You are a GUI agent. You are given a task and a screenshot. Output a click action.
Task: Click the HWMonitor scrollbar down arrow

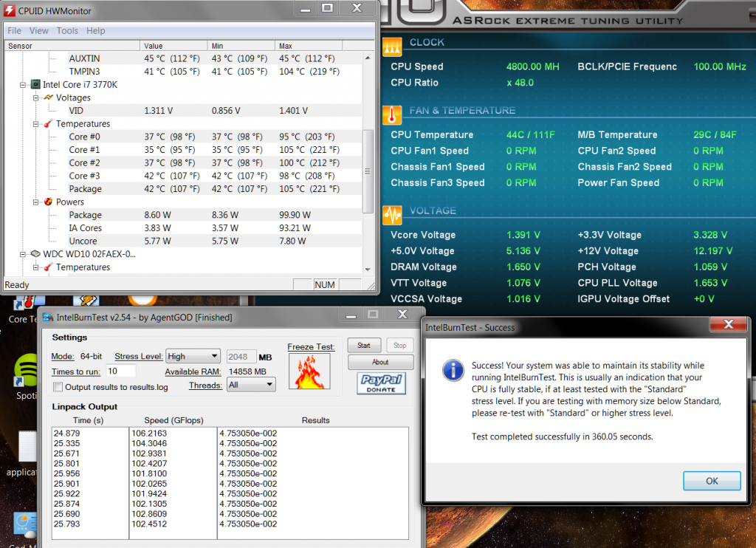point(368,269)
